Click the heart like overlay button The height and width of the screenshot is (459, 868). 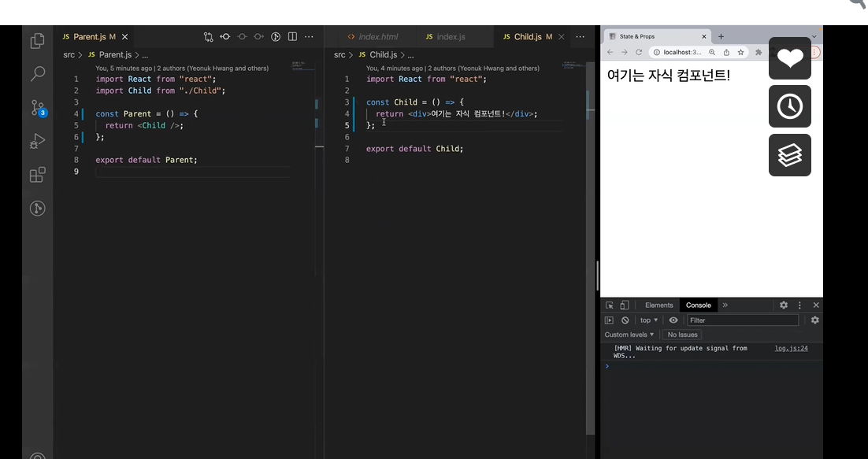click(790, 58)
